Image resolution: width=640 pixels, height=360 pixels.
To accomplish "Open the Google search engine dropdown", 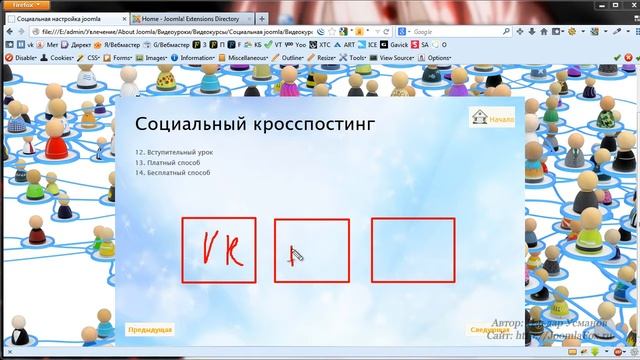I will (404, 31).
